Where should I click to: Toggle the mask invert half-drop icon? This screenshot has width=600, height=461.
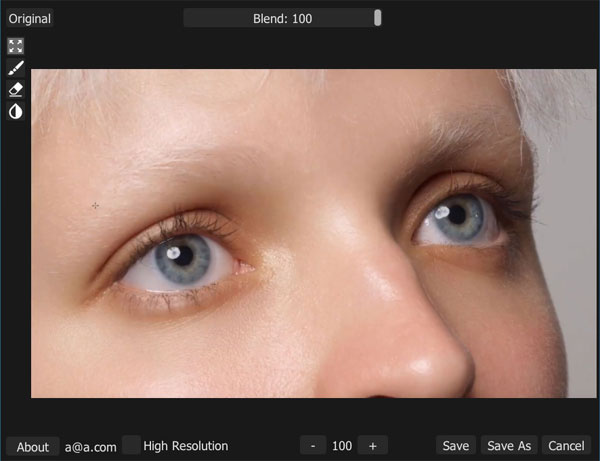(x=16, y=112)
